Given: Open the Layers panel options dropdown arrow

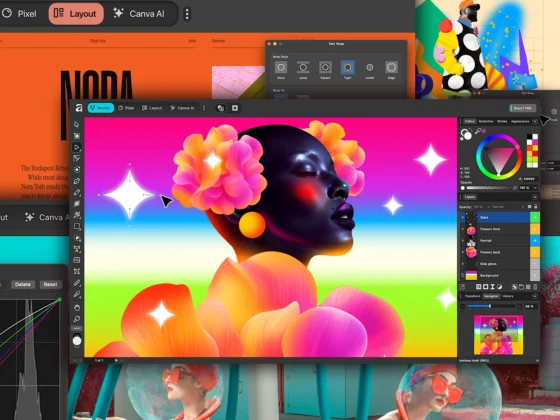Looking at the screenshot, I should (x=535, y=197).
